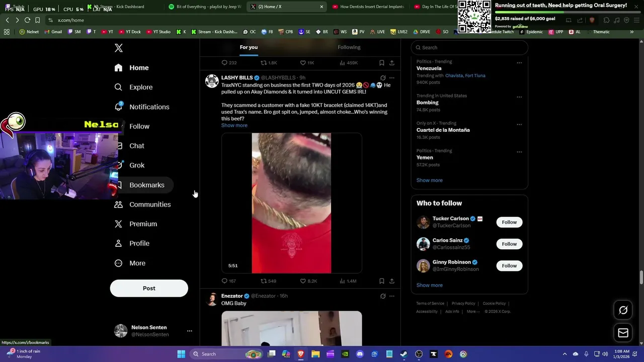This screenshot has width=644, height=362.
Task: Share the LASHY BILLS post
Action: tap(392, 281)
